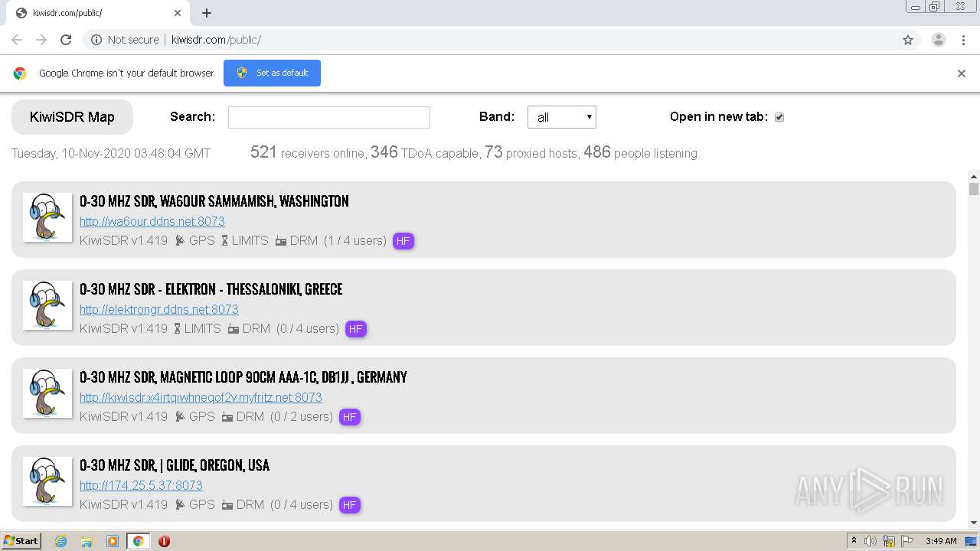Click LIMITS hourglass icon in WA6OUR entry
Viewport: 980px width, 551px height.
(x=225, y=240)
